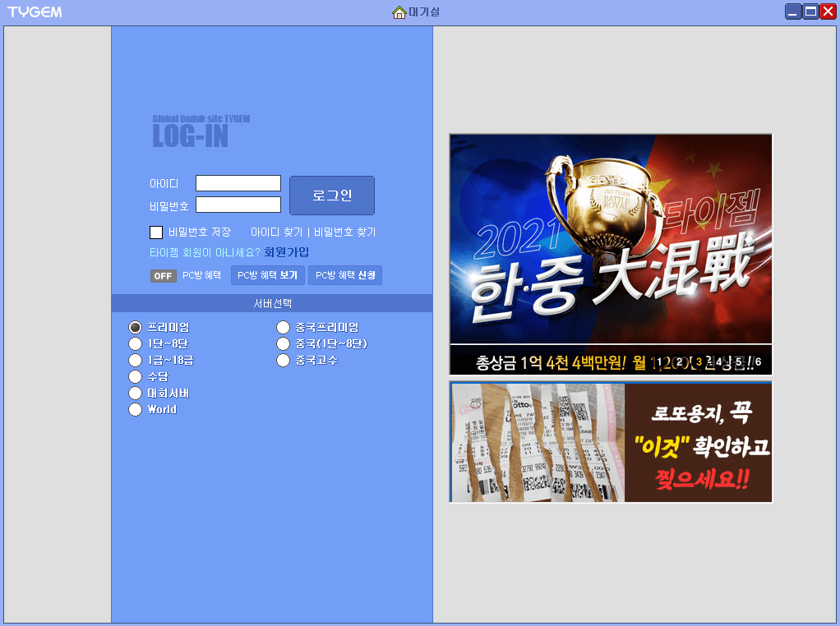The width and height of the screenshot is (840, 626).
Task: Open PC방 혜택 보기
Action: [x=268, y=275]
